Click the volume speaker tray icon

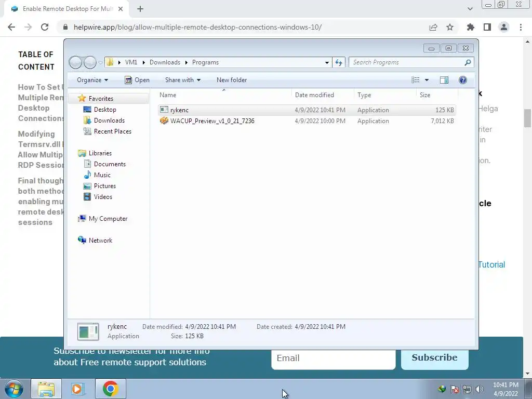click(x=480, y=389)
